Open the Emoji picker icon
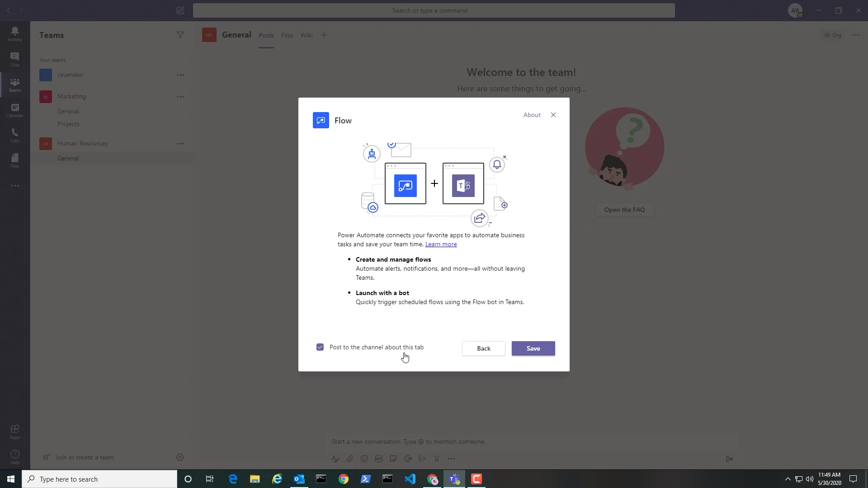 (x=364, y=459)
